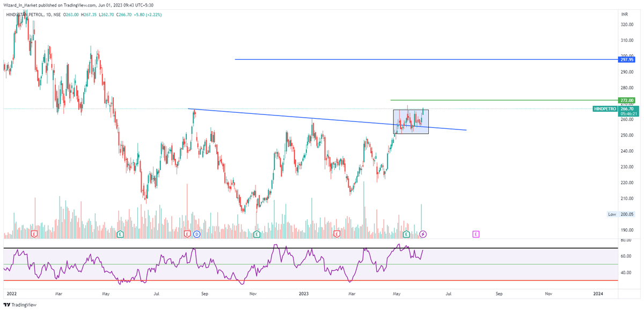Select the green horizontal line at 272.00
The height and width of the screenshot is (311, 644).
coord(504,100)
